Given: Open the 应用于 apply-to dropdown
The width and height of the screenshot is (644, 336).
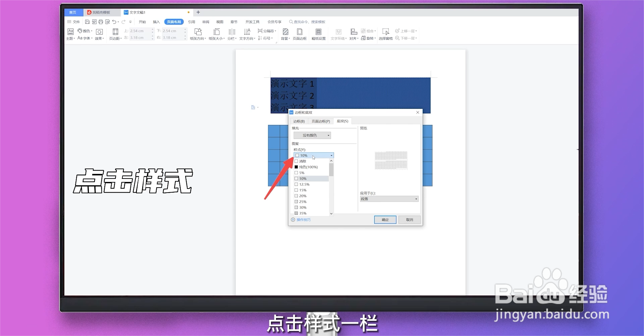Looking at the screenshot, I should click(389, 199).
